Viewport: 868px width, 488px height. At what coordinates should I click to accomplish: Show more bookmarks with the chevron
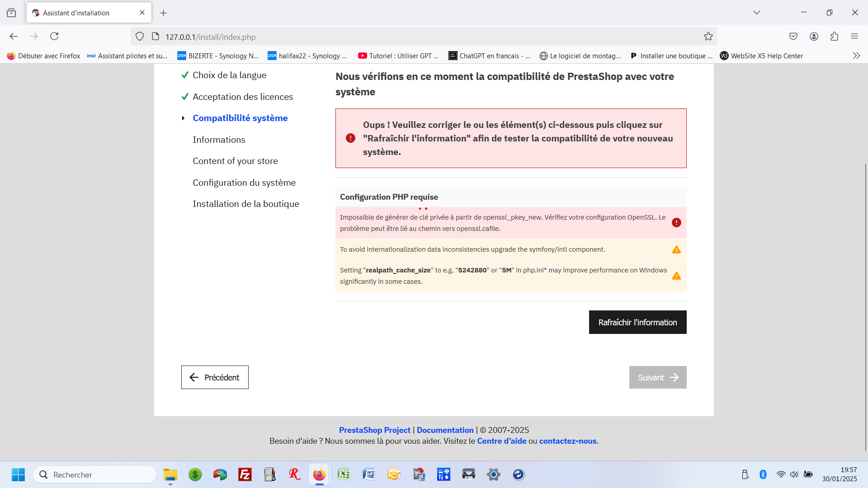tap(856, 56)
